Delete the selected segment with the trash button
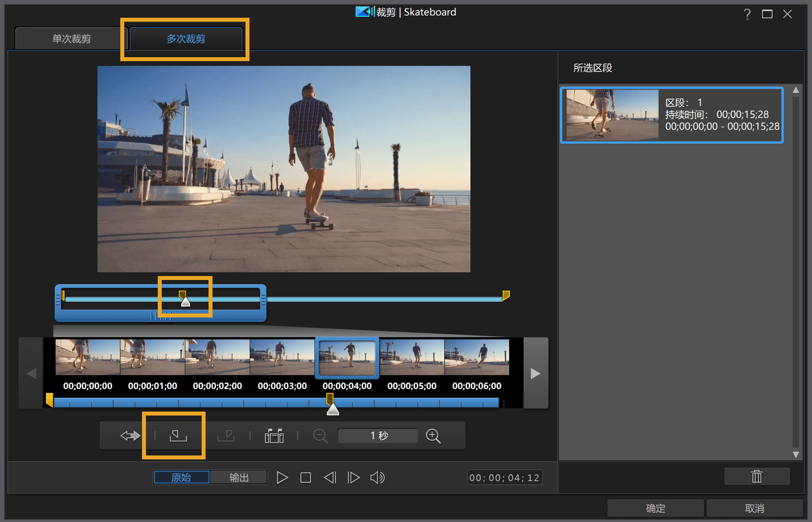 757,477
